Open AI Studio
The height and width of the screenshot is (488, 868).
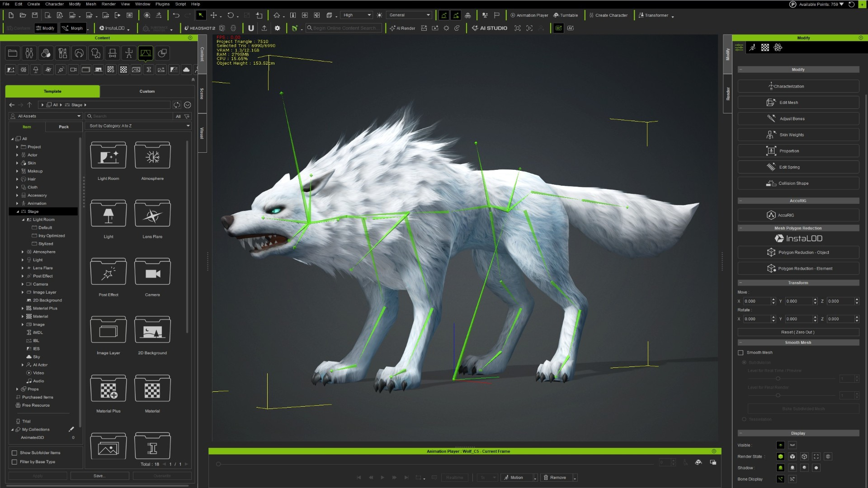[490, 28]
